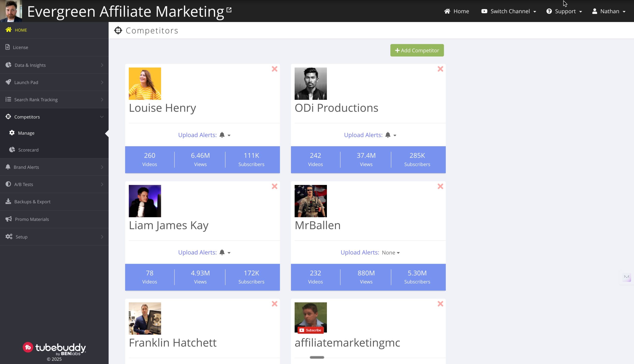This screenshot has width=634, height=364.
Task: Open the Support link in top bar
Action: pyautogui.click(x=564, y=11)
